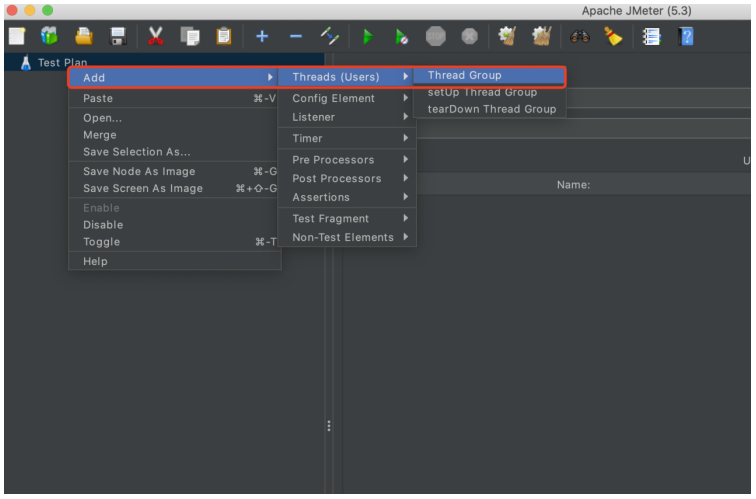The width and height of the screenshot is (756, 499).
Task: Click the Search binoculars icon
Action: [x=580, y=36]
